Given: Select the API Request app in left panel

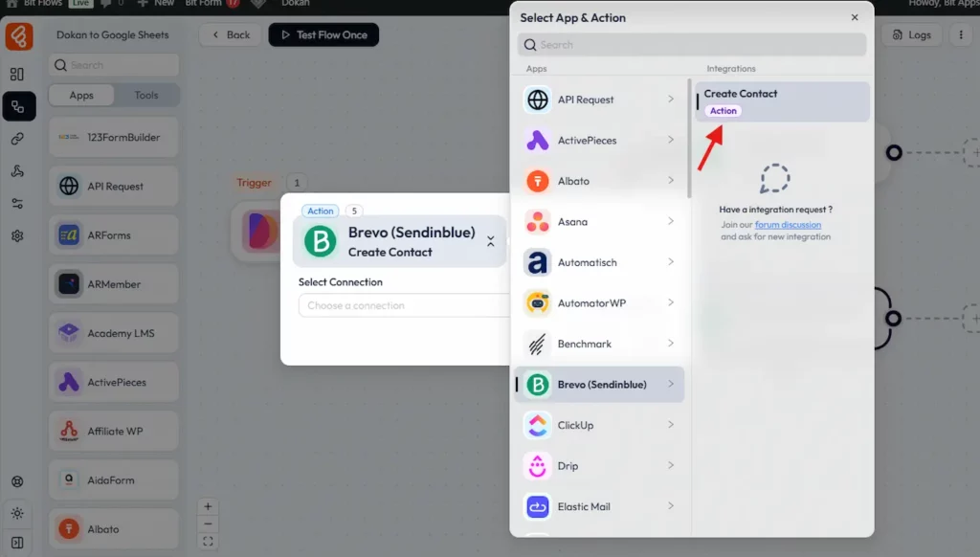Looking at the screenshot, I should click(114, 187).
